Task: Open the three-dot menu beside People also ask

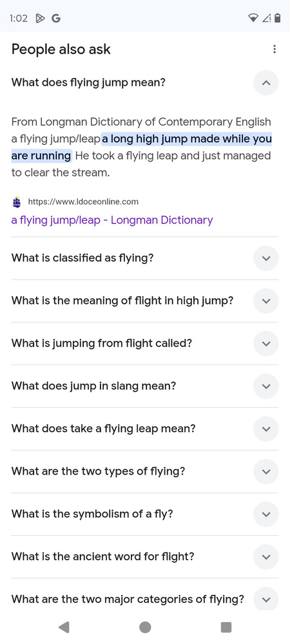Action: pyautogui.click(x=275, y=50)
